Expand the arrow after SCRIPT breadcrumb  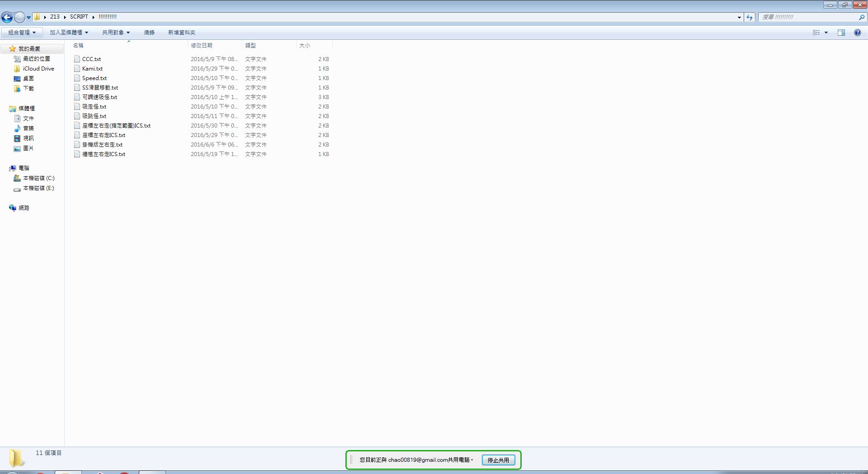tap(94, 17)
